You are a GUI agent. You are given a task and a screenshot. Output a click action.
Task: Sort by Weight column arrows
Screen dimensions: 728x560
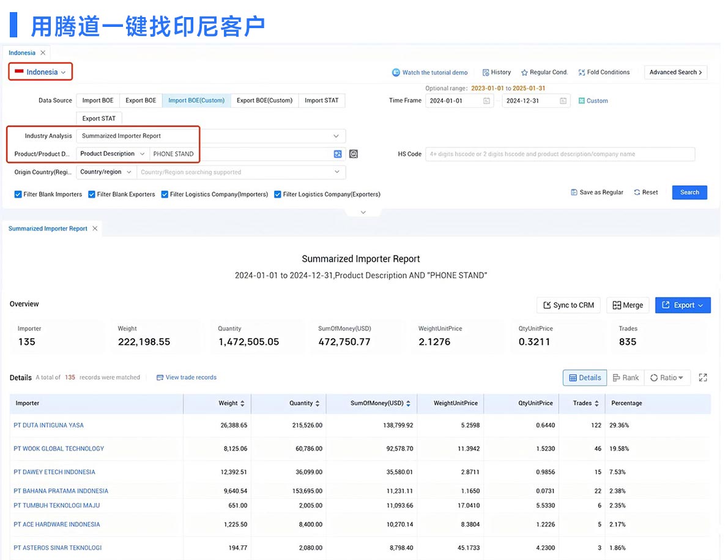click(x=242, y=403)
